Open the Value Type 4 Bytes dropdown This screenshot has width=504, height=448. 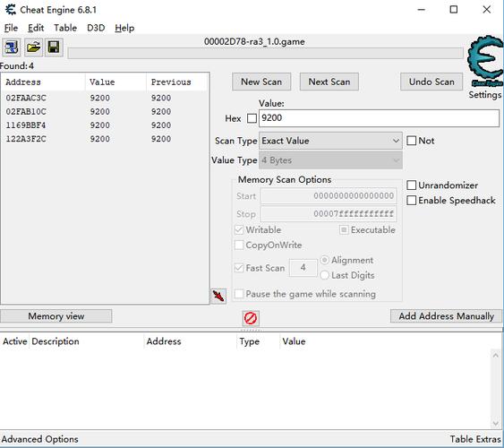[x=330, y=160]
